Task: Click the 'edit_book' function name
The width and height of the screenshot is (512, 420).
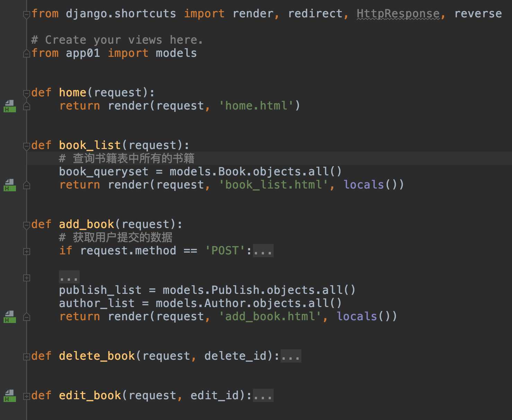Action: click(x=90, y=395)
